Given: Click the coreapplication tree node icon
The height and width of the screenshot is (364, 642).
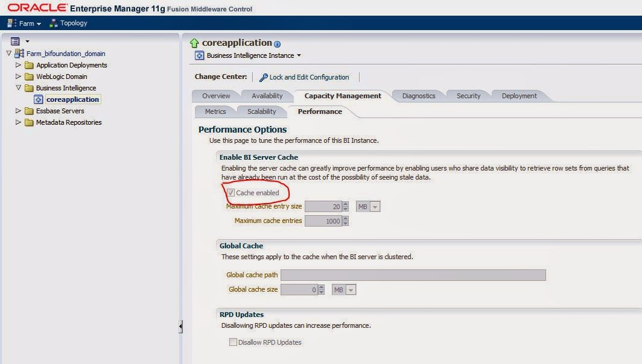Looking at the screenshot, I should (x=39, y=99).
